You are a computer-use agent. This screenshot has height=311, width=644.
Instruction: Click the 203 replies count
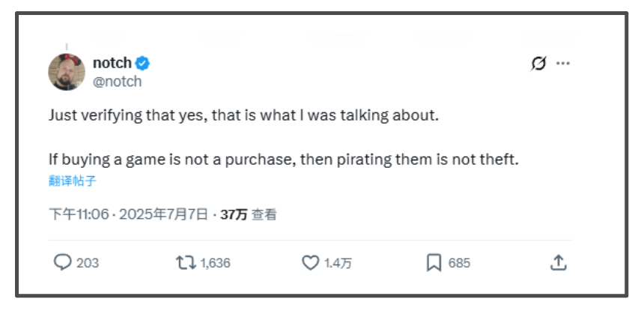[x=88, y=263]
